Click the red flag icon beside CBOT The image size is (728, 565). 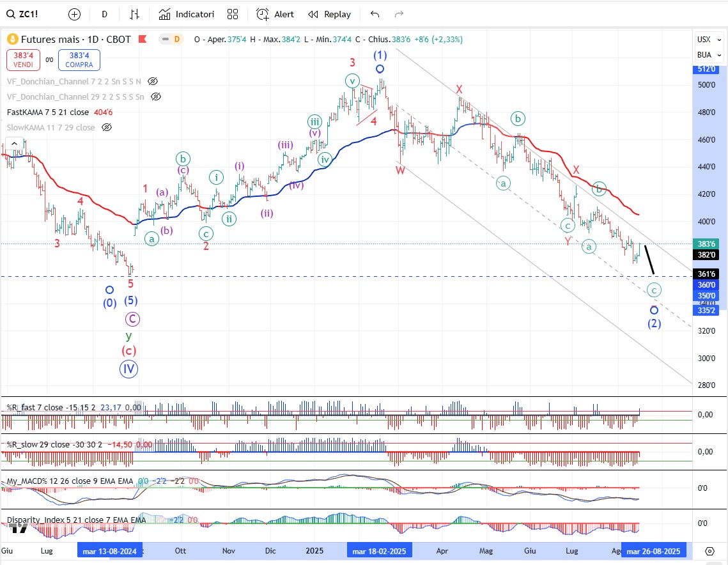[x=142, y=40]
